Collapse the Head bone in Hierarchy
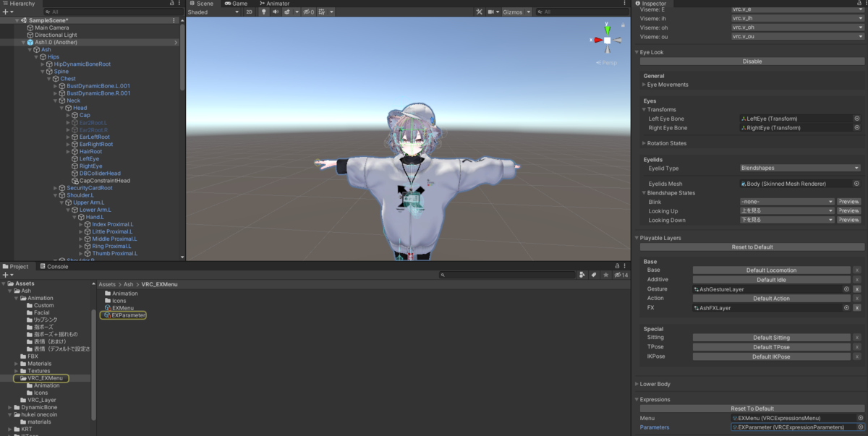This screenshot has width=868, height=436. coord(61,108)
